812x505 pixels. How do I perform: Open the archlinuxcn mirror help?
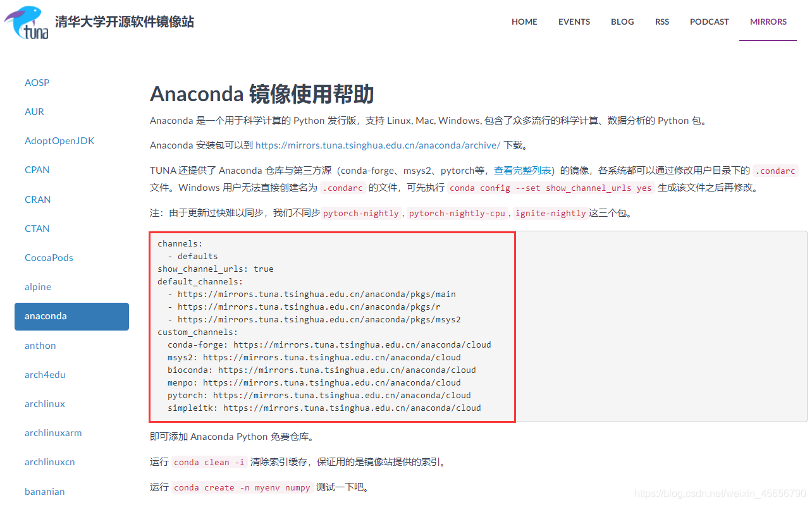(50, 462)
